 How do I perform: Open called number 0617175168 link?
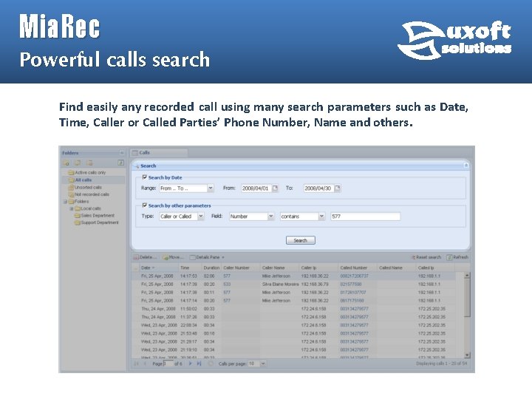tap(352, 300)
